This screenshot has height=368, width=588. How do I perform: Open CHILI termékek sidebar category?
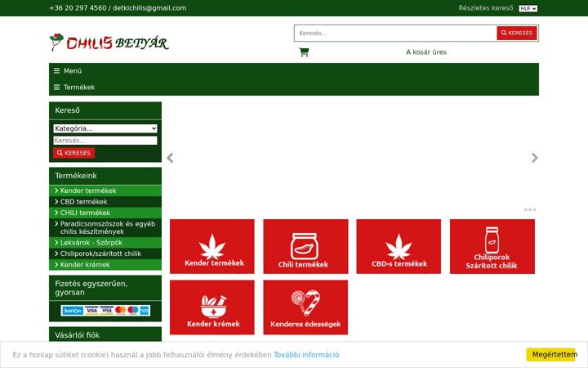click(x=105, y=213)
